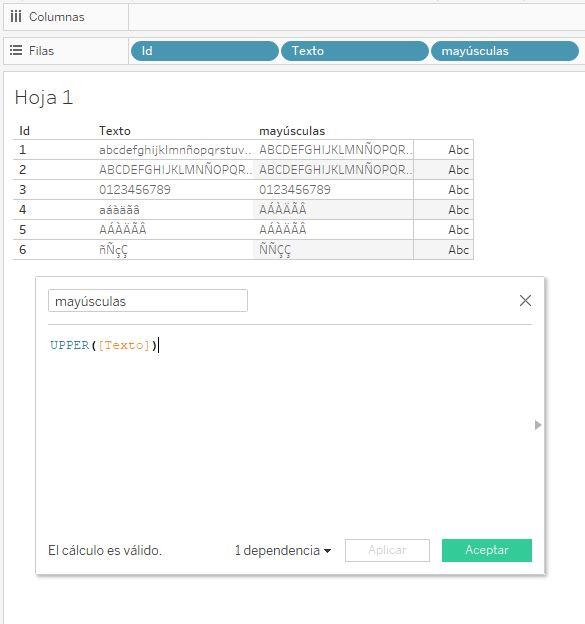Click the UPPER formula text area

[290, 430]
